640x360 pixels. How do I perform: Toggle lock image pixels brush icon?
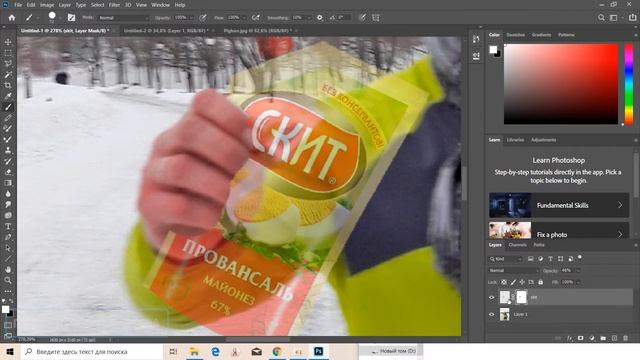pos(513,282)
